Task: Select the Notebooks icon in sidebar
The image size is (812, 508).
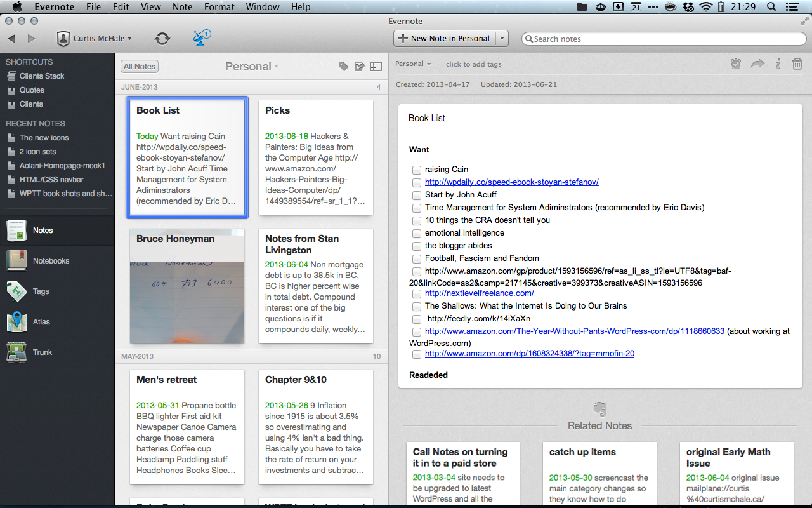Action: [x=17, y=260]
